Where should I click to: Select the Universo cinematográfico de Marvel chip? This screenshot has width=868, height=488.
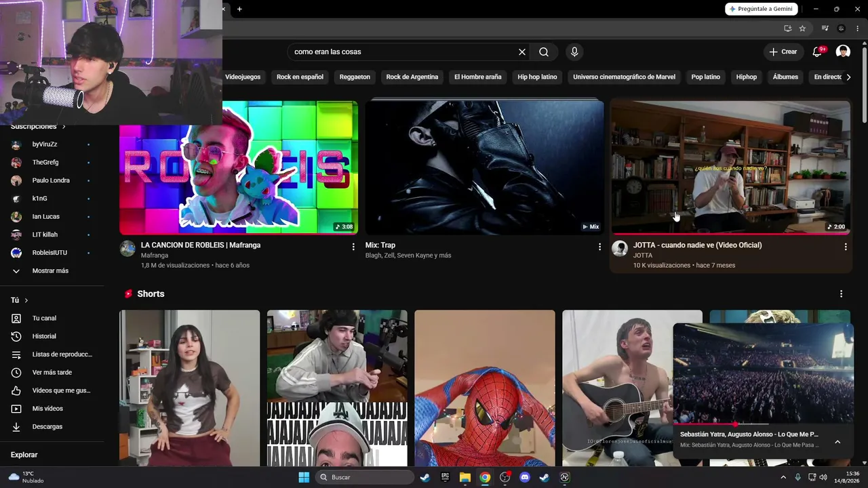pos(624,77)
